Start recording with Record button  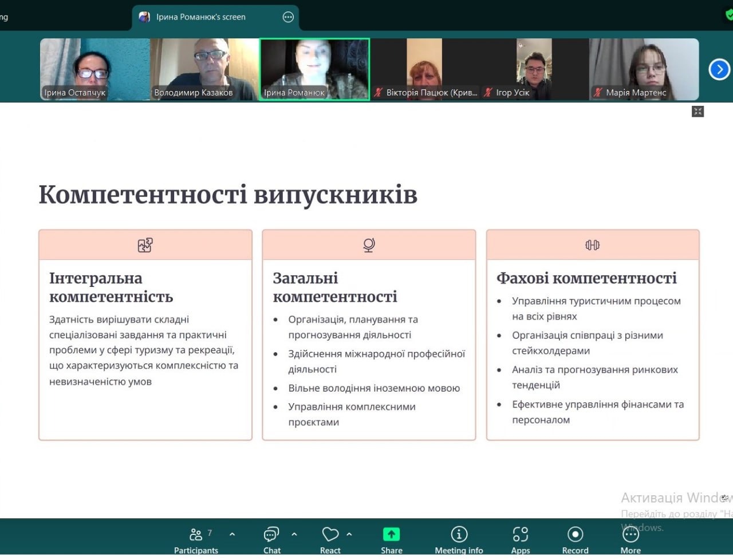click(575, 539)
